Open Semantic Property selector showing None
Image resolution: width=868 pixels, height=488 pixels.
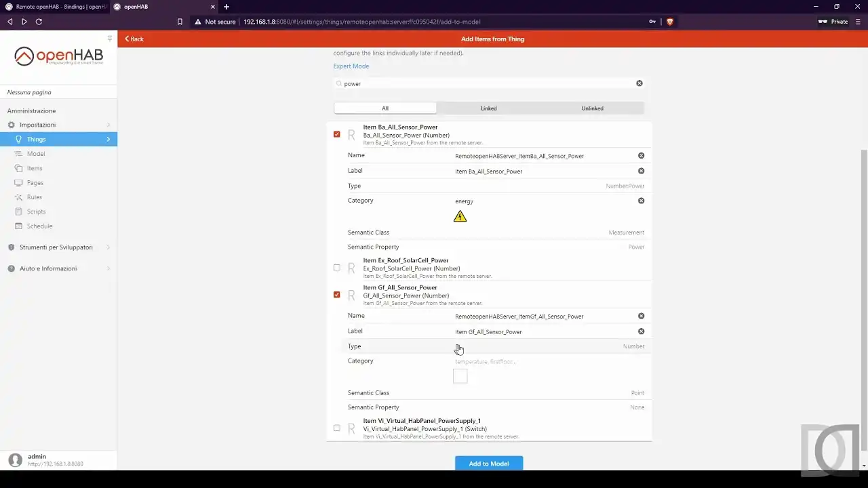[x=496, y=407]
